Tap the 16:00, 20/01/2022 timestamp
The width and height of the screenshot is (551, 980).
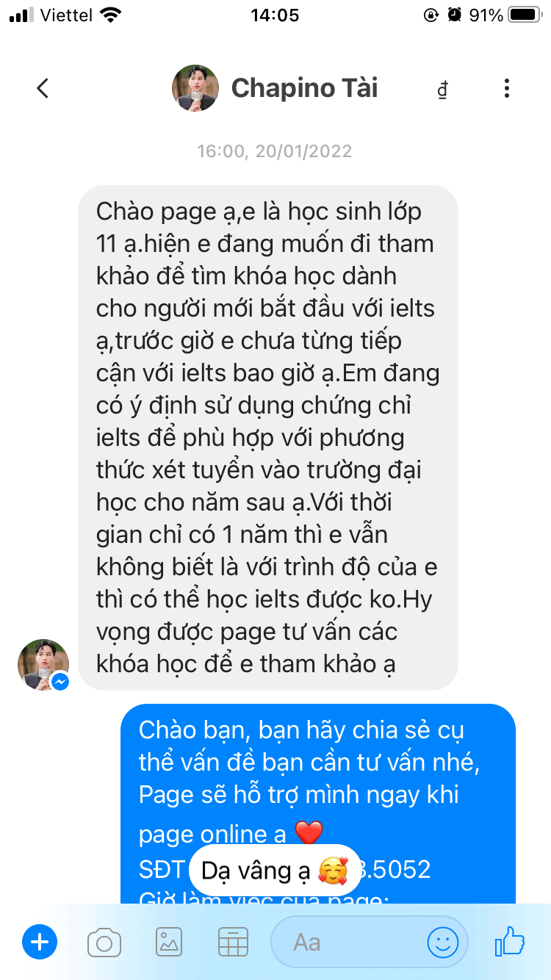[275, 151]
